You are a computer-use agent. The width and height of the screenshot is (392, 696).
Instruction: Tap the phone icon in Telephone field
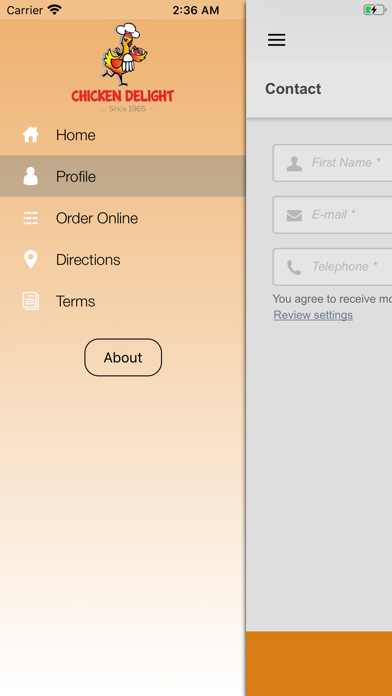(294, 267)
